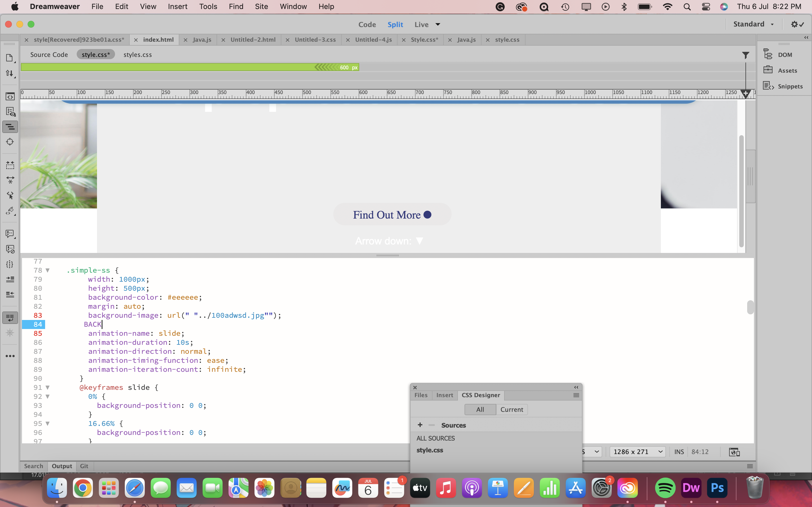
Task: Open the 1286 x 271 window size dropdown
Action: tap(637, 452)
